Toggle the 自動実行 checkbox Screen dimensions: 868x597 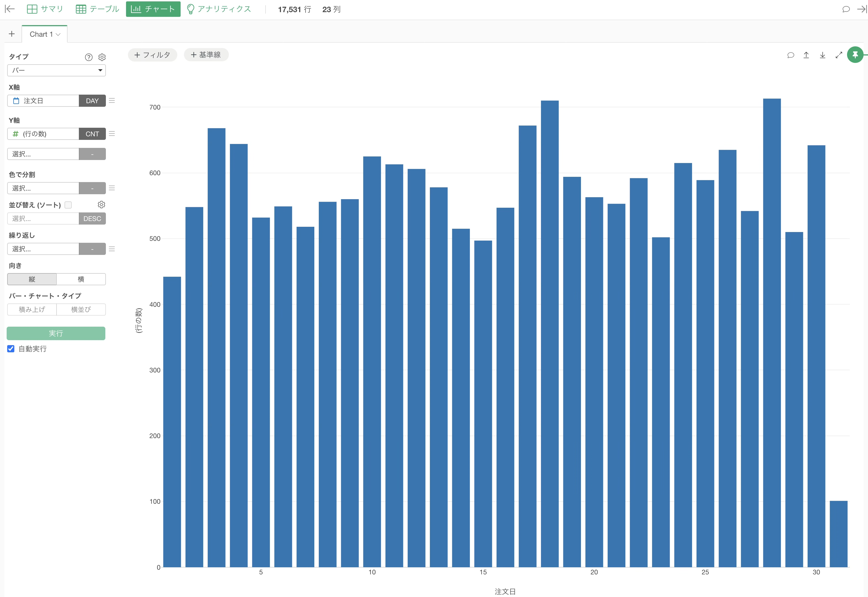pyautogui.click(x=11, y=349)
